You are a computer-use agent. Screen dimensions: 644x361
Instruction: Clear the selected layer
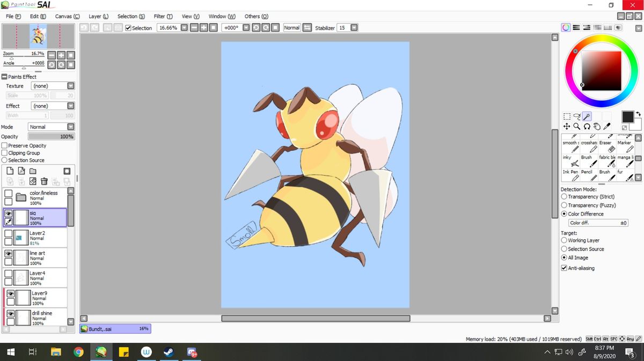[x=33, y=182]
